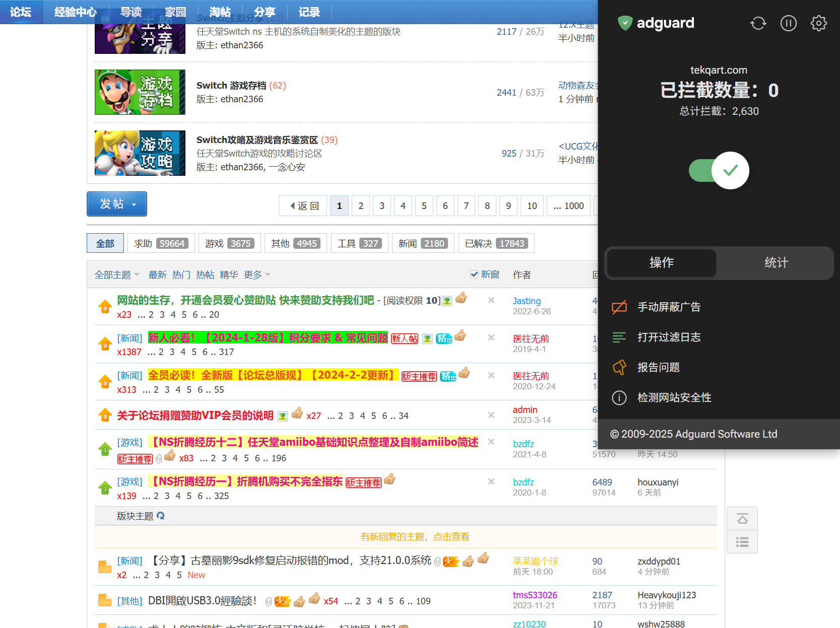Click the manual ad blocking icon
The image size is (840, 628).
(x=619, y=307)
